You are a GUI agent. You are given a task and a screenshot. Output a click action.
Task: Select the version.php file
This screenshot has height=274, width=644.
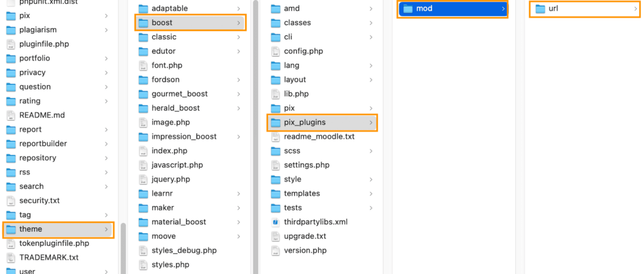[305, 250]
